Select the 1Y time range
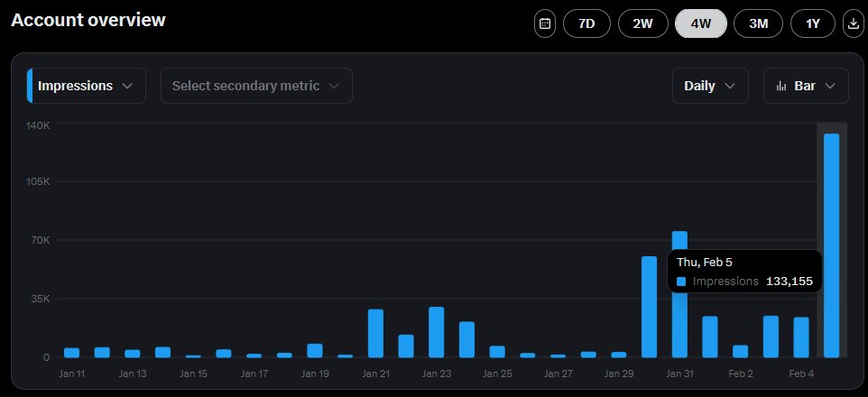The width and height of the screenshot is (868, 397). (813, 23)
